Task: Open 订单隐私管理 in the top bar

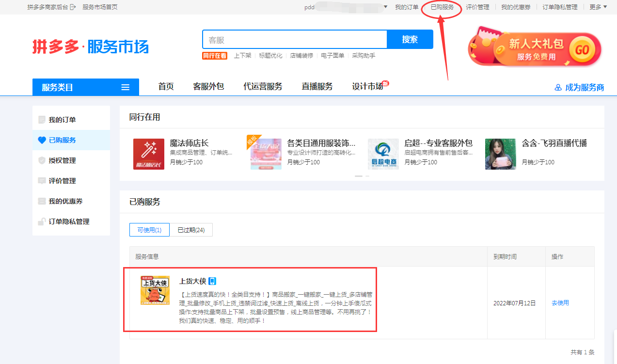Action: click(x=560, y=7)
